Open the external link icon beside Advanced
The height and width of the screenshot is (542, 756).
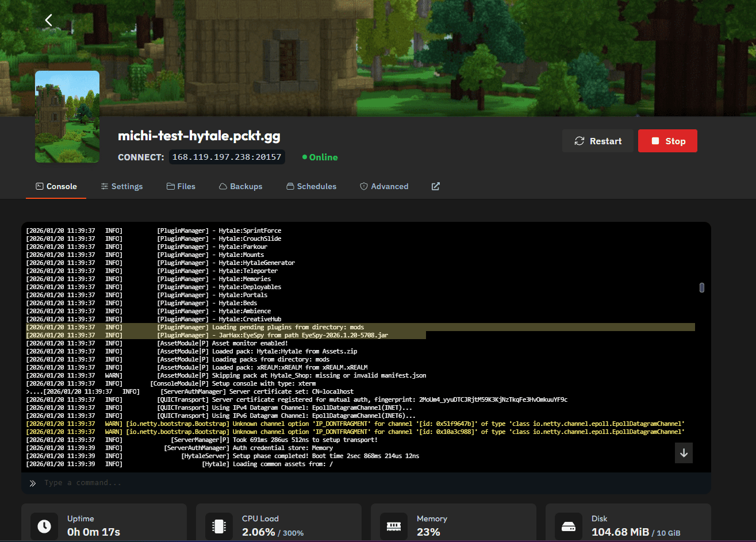tap(435, 186)
